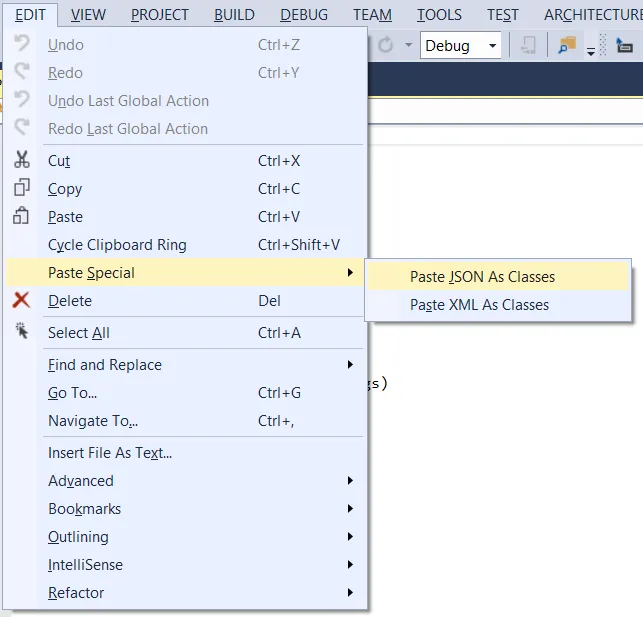Expand the Bookmarks submenu arrow
Image resolution: width=643 pixels, height=617 pixels.
point(350,509)
